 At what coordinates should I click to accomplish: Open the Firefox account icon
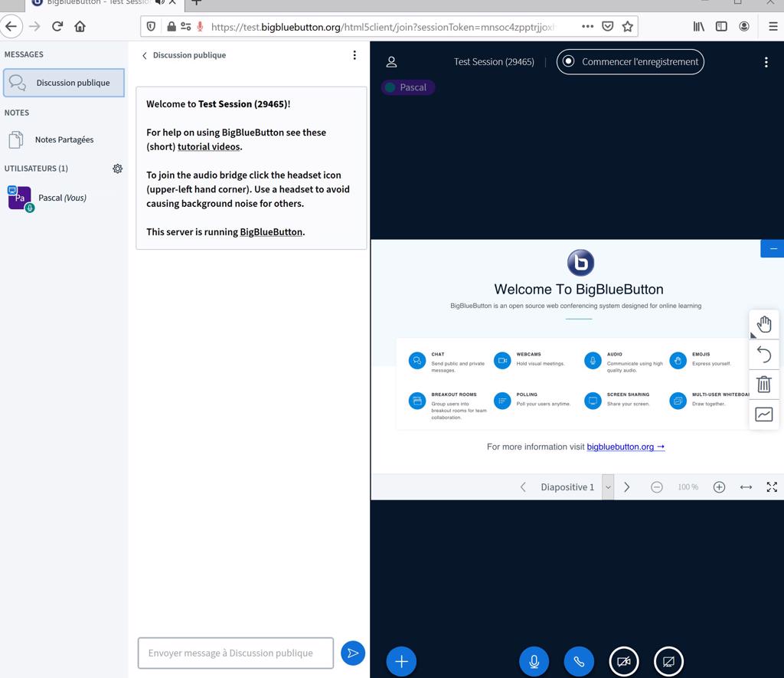(x=744, y=27)
